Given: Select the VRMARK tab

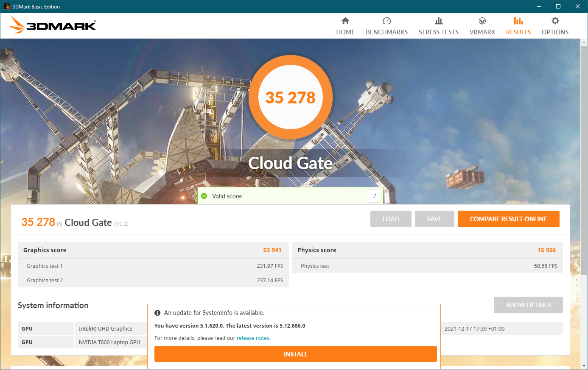Looking at the screenshot, I should click(482, 32).
